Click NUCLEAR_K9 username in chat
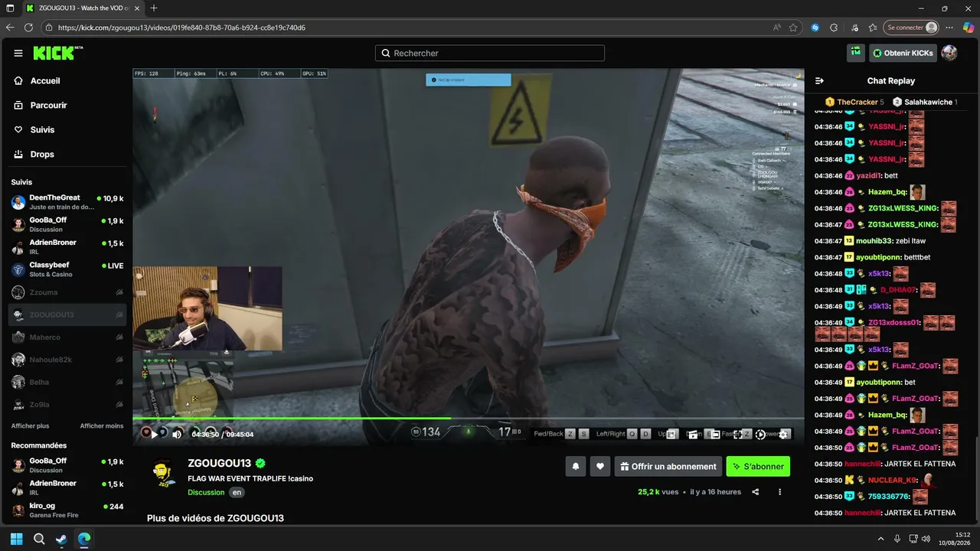The image size is (980, 551). 892,480
